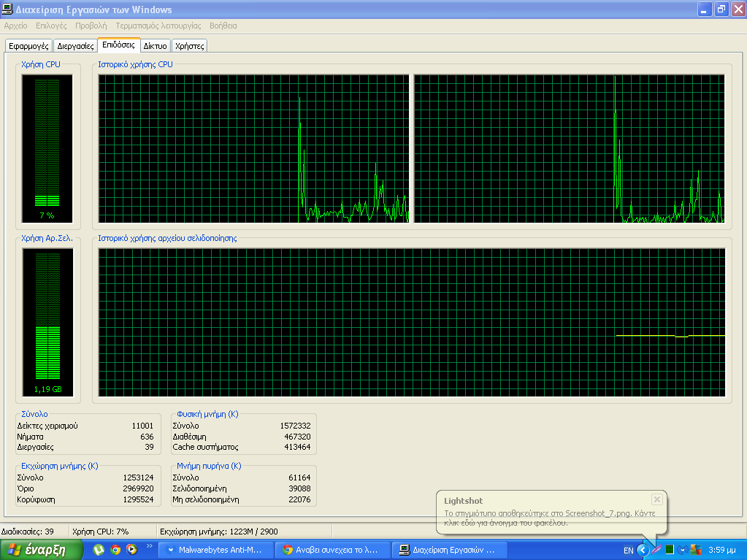Viewport: 747px width, 560px height.
Task: Open the Αρχείο menu
Action: coord(16,26)
